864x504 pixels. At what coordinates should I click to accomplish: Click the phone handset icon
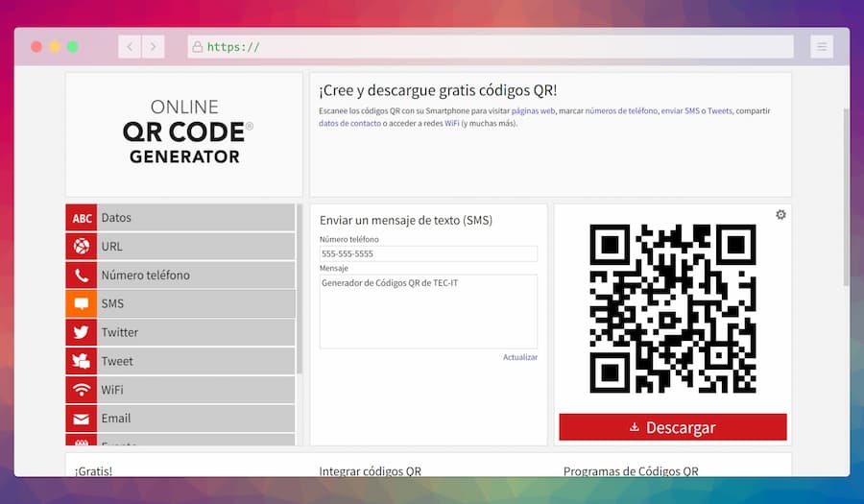(x=82, y=275)
